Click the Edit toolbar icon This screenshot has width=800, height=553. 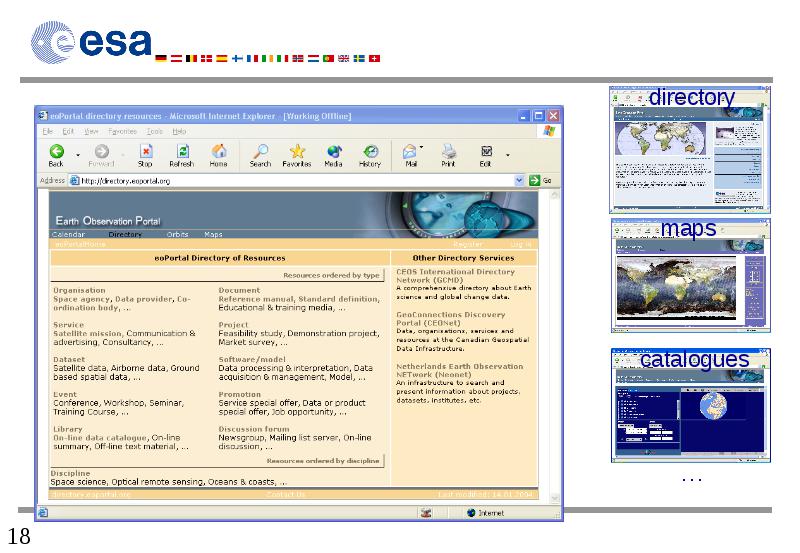point(486,152)
